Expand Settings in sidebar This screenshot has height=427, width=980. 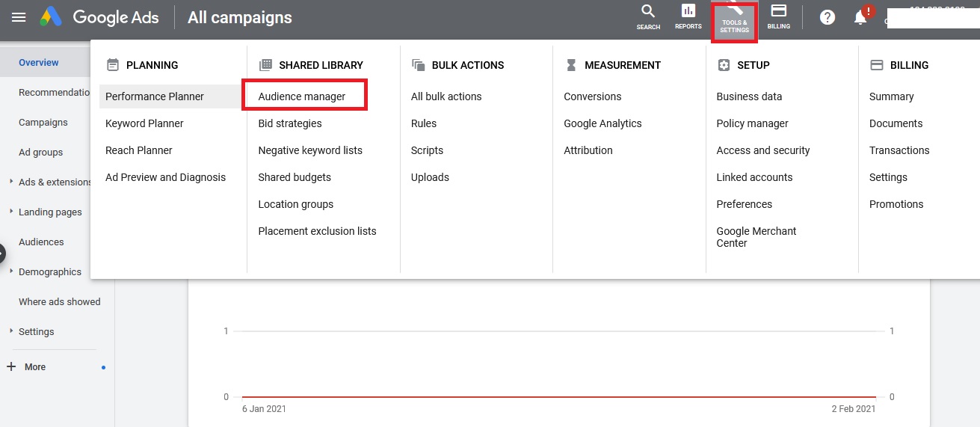point(11,331)
